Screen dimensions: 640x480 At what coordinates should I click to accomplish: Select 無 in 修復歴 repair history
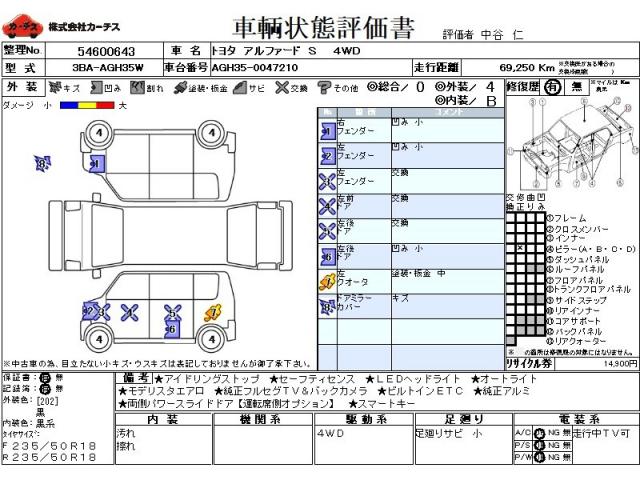coord(576,87)
